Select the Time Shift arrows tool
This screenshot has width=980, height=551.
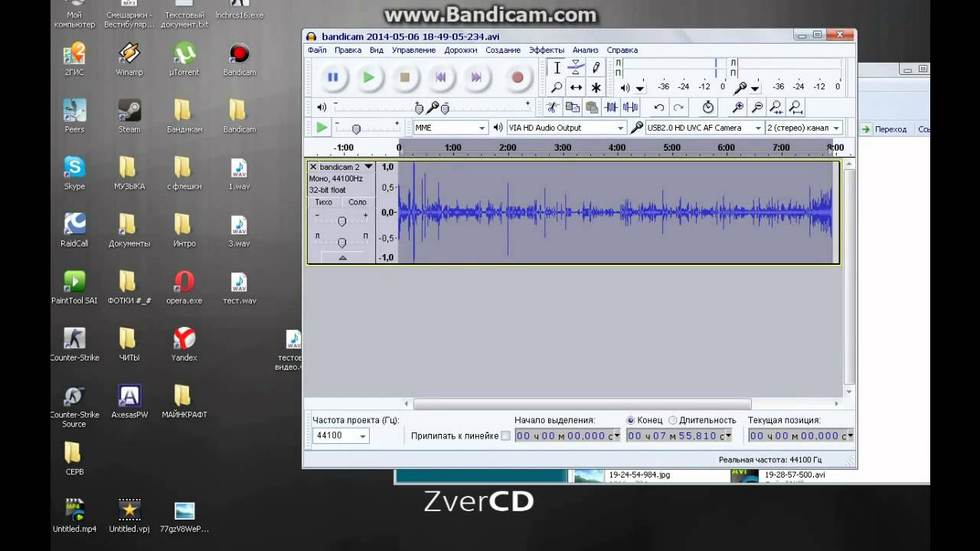click(577, 87)
